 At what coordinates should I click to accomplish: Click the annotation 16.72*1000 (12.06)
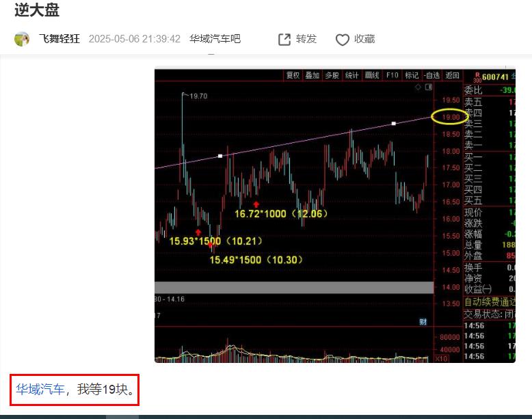281,214
